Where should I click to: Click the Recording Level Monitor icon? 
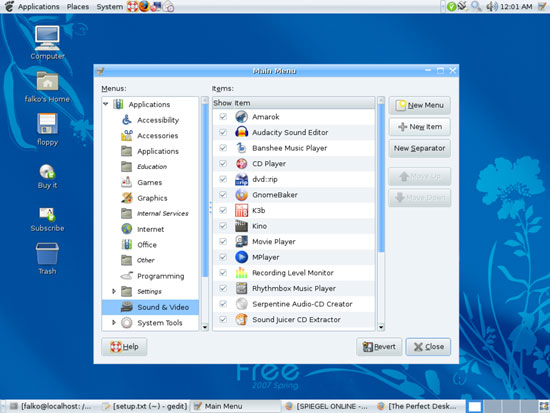[241, 273]
